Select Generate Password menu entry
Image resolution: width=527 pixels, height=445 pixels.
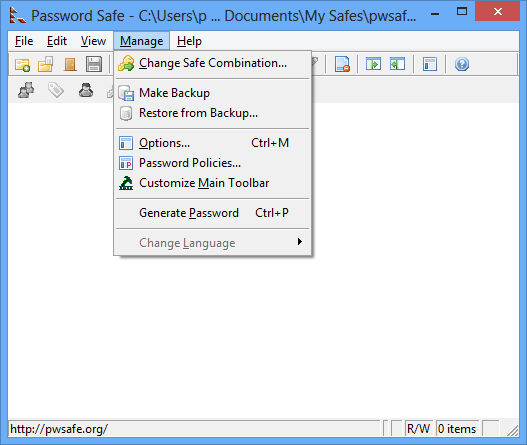point(212,213)
